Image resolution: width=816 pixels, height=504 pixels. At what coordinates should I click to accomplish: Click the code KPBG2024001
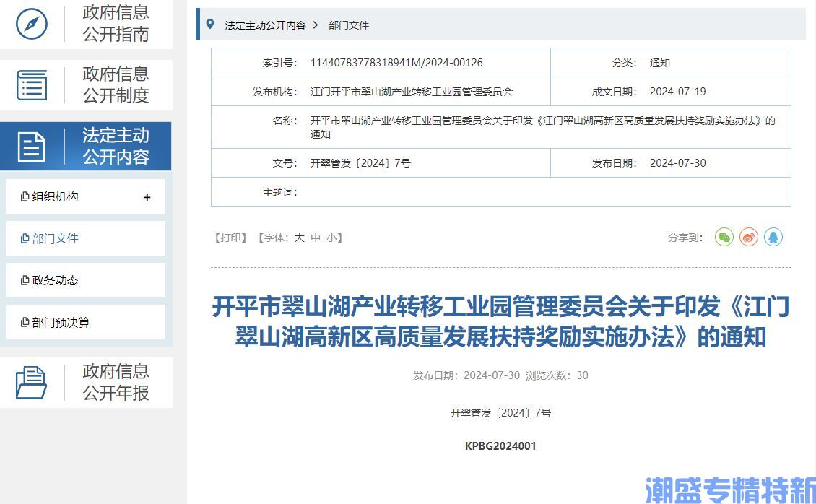point(500,446)
